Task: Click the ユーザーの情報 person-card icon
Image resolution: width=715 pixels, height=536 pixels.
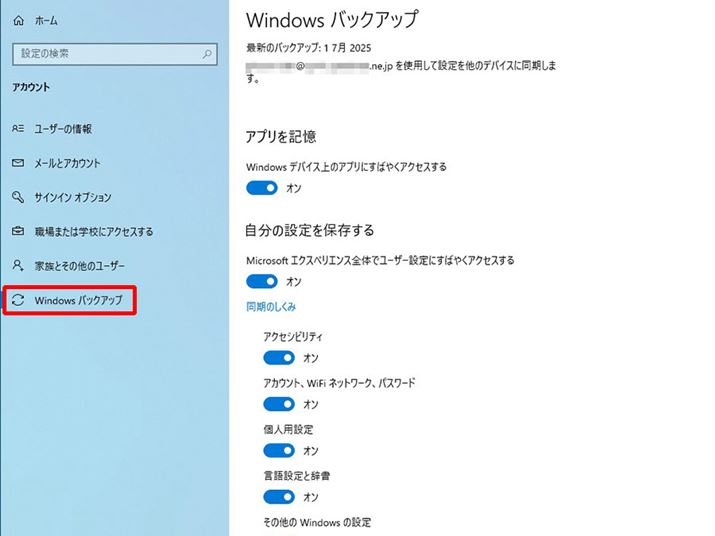Action: click(18, 129)
